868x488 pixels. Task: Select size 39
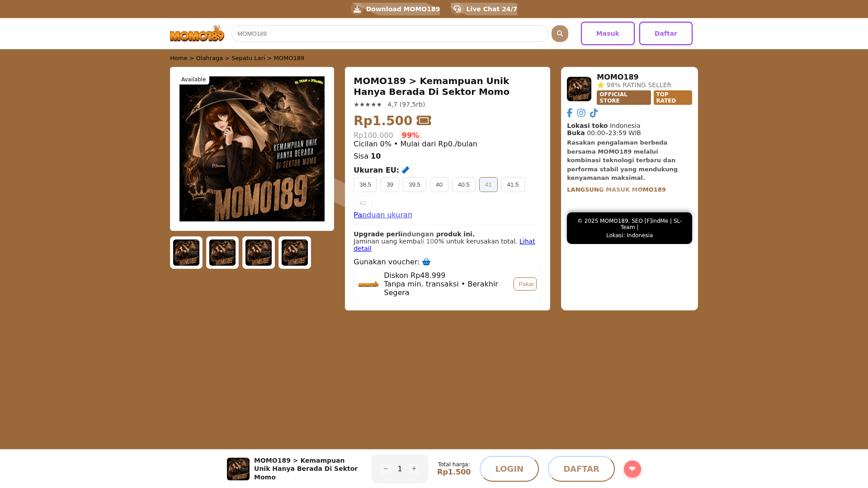click(x=390, y=184)
